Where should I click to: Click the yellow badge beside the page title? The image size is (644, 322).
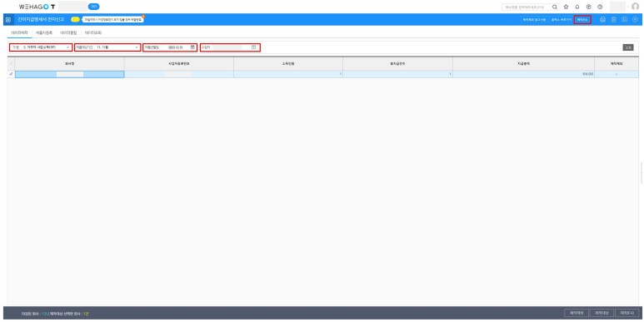pyautogui.click(x=75, y=19)
